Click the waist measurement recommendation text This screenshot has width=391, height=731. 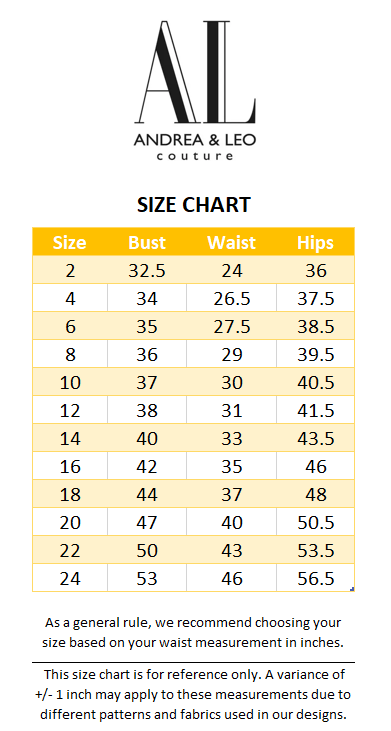[x=193, y=633]
